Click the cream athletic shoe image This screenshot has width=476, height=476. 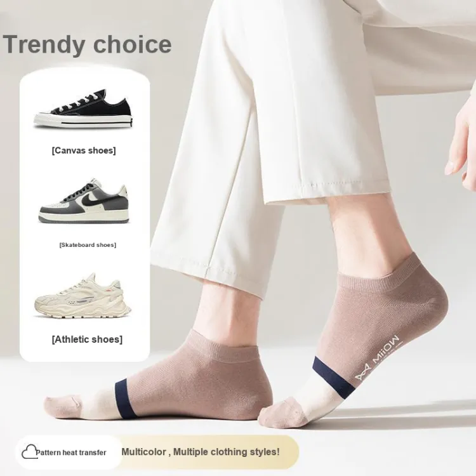point(83,295)
